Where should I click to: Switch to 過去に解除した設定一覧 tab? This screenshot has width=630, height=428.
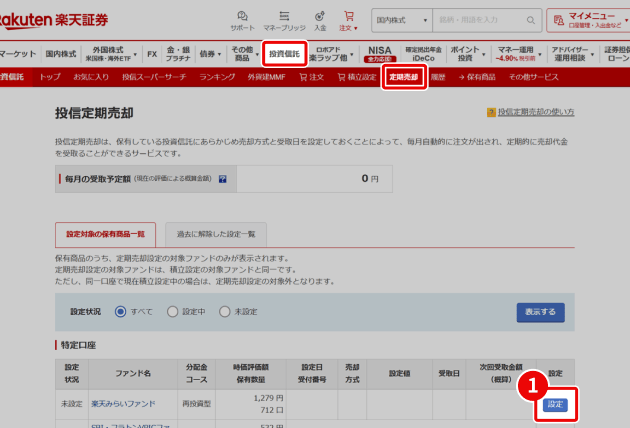coord(216,234)
